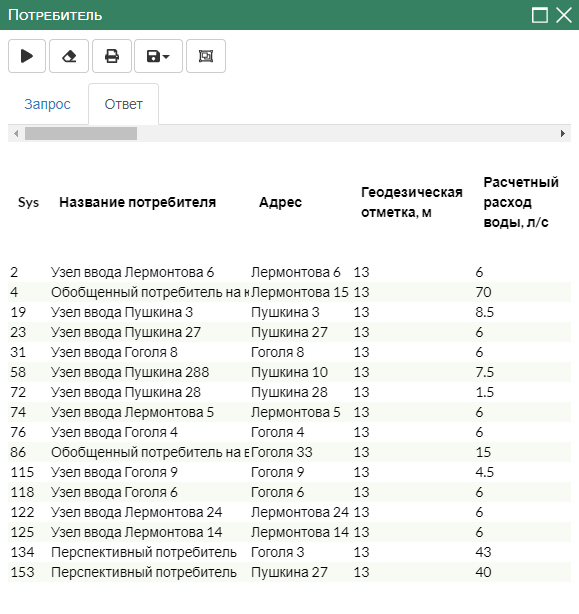Image resolution: width=579 pixels, height=614 pixels.
Task: Click flow value 4.5
Action: 485,472
